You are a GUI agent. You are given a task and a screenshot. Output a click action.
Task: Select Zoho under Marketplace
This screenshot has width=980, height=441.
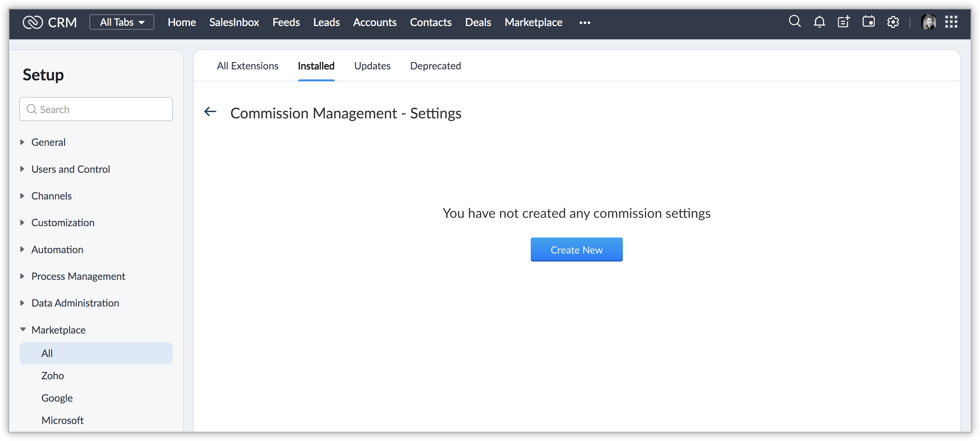52,376
